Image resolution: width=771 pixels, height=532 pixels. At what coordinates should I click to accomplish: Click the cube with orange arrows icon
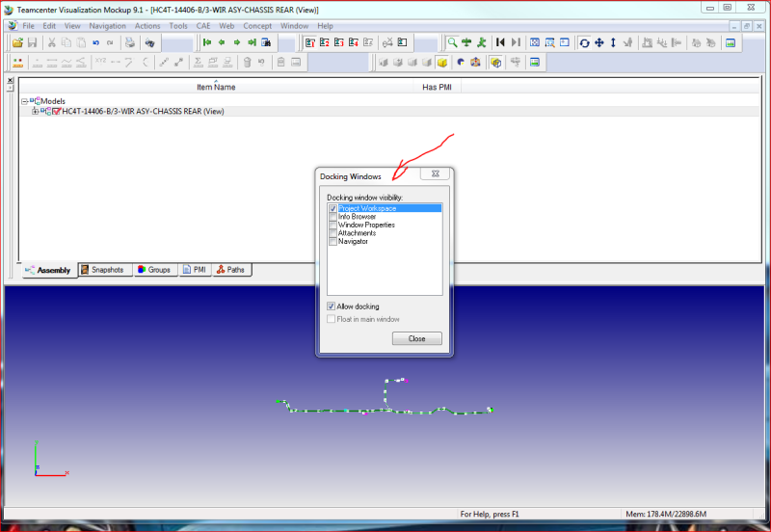click(475, 63)
